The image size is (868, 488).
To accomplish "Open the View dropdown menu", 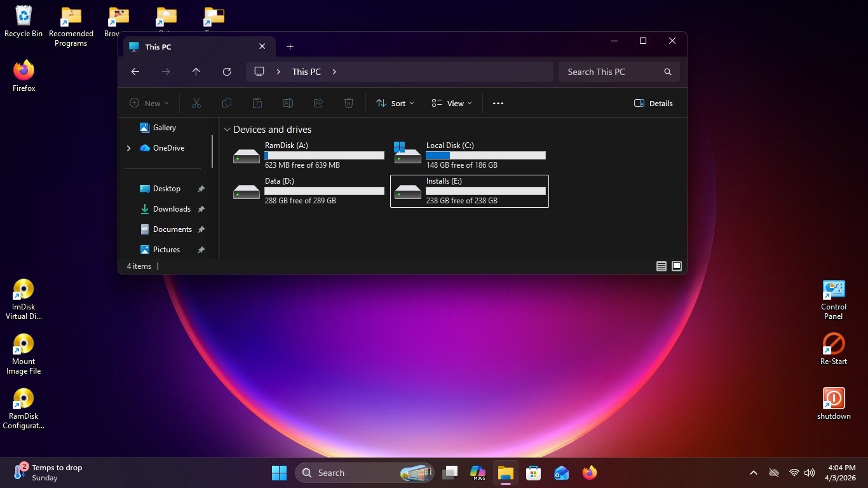I will (452, 104).
